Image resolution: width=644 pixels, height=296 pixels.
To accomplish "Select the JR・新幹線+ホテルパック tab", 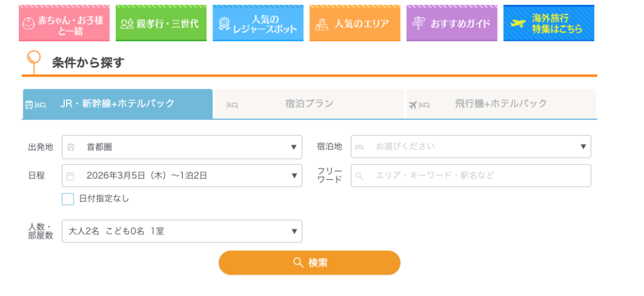I will click(117, 104).
